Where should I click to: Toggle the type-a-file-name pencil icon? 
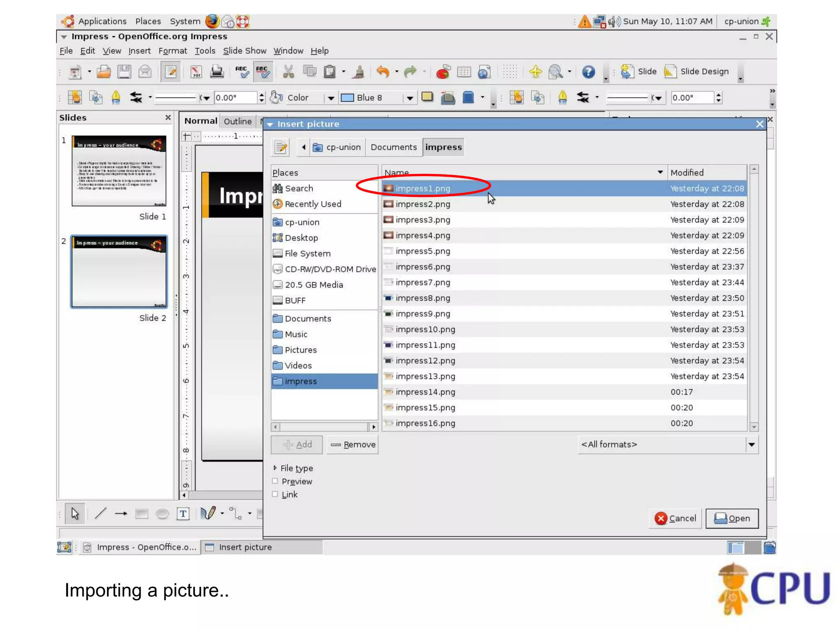281,147
